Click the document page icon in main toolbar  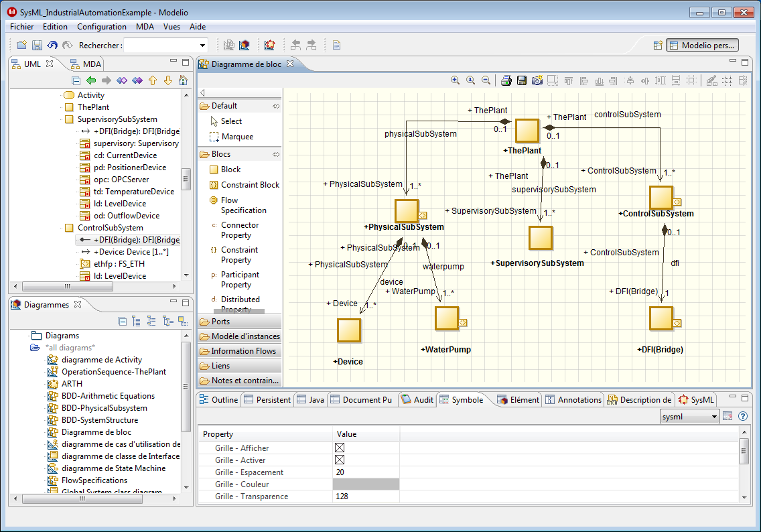click(336, 45)
